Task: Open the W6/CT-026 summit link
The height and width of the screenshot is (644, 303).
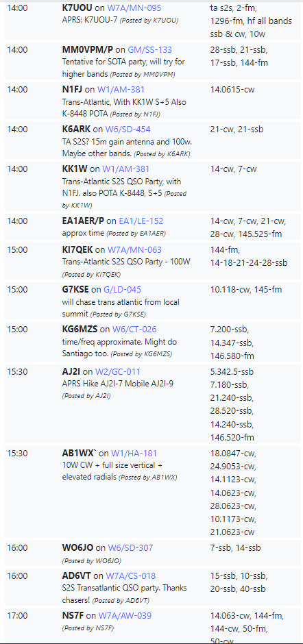Action: pos(134,330)
